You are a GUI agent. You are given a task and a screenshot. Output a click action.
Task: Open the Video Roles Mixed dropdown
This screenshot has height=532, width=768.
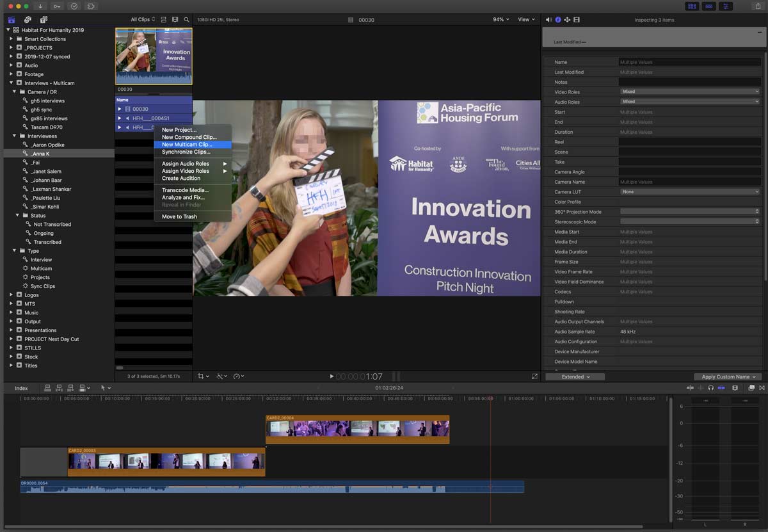(689, 92)
